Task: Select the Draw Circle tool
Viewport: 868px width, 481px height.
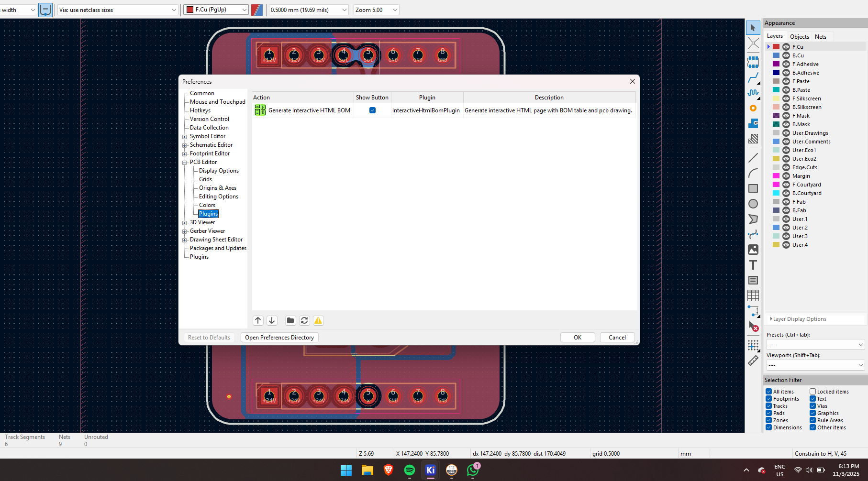Action: pos(753,204)
